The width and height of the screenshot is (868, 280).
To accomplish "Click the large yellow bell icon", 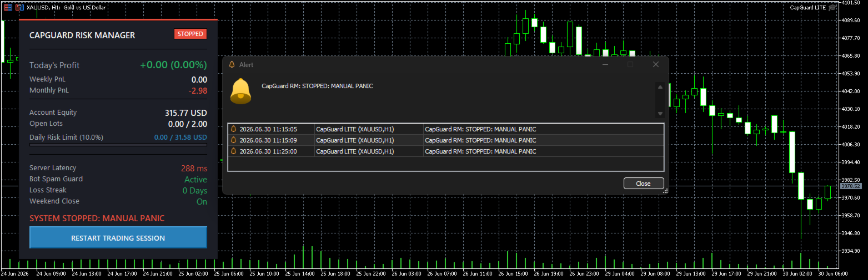I will tap(240, 91).
